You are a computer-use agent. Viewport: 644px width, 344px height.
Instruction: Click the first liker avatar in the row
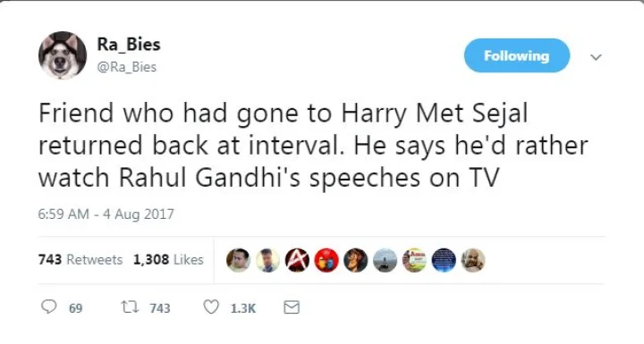[x=238, y=260]
